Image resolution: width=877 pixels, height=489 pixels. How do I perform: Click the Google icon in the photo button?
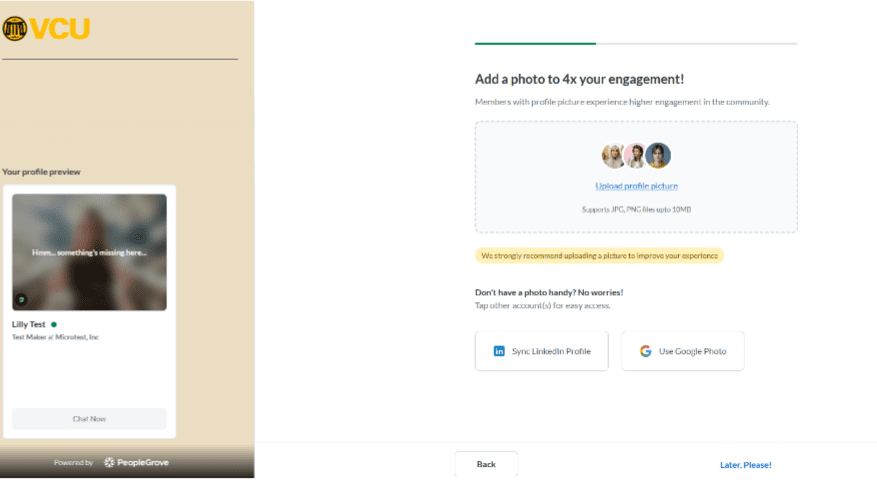coord(646,352)
